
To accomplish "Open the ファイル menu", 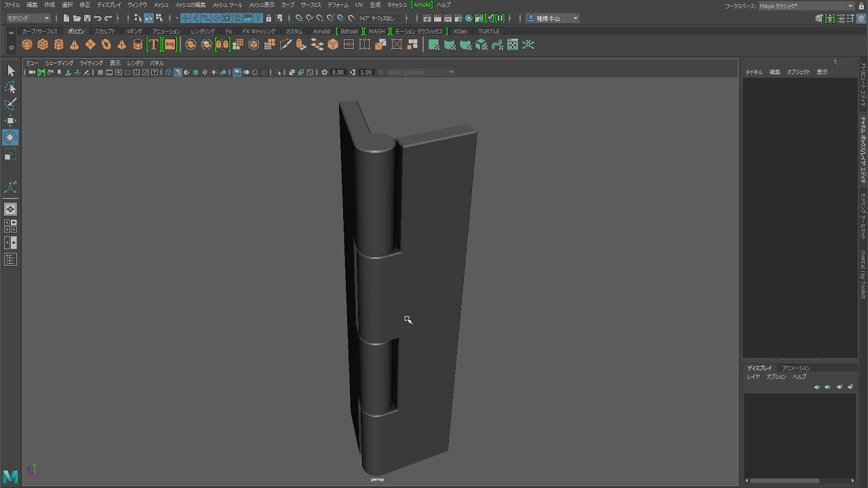I will [x=12, y=5].
